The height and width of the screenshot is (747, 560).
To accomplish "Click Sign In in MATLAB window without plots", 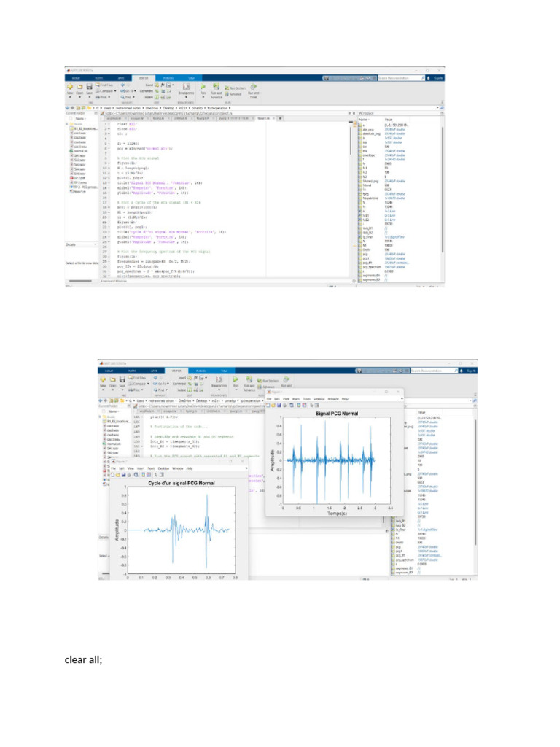I will pos(438,78).
